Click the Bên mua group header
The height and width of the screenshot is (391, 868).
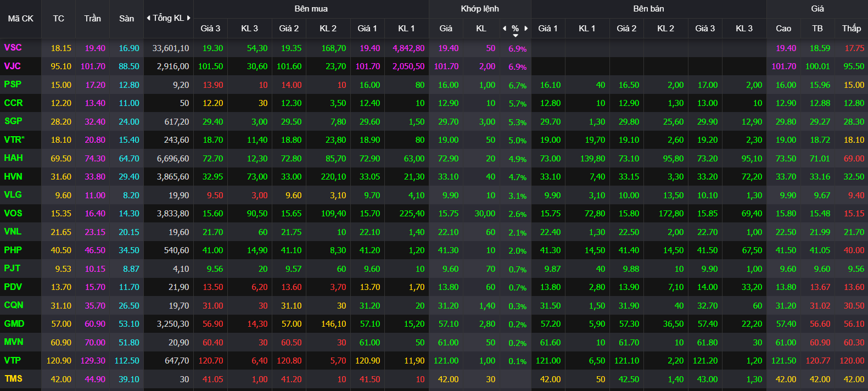[311, 9]
